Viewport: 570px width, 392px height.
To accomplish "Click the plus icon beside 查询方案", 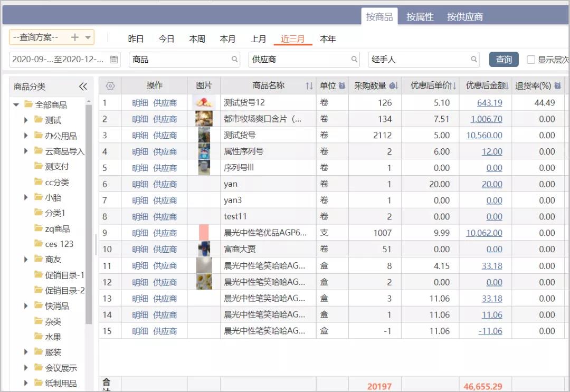I will (x=75, y=37).
